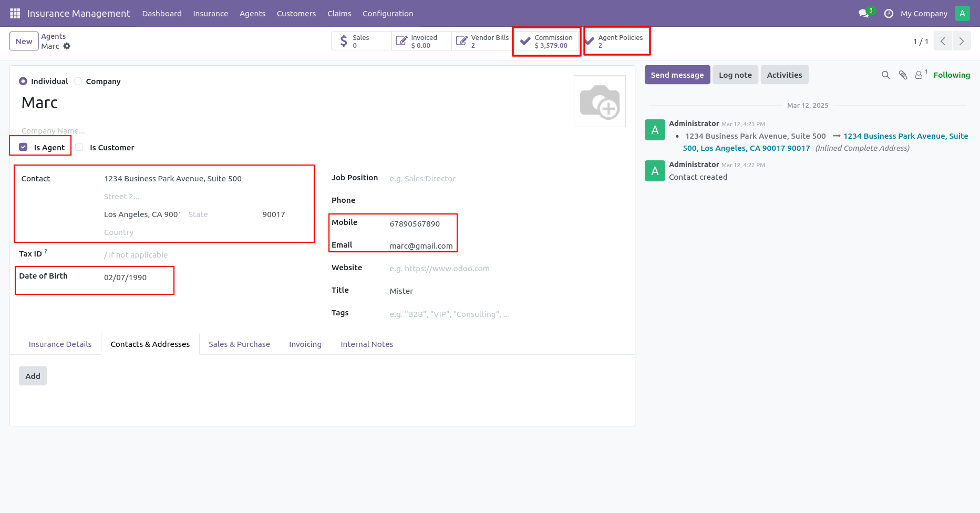Switch to the Invoicing tab
The width and height of the screenshot is (980, 513).
pyautogui.click(x=305, y=344)
